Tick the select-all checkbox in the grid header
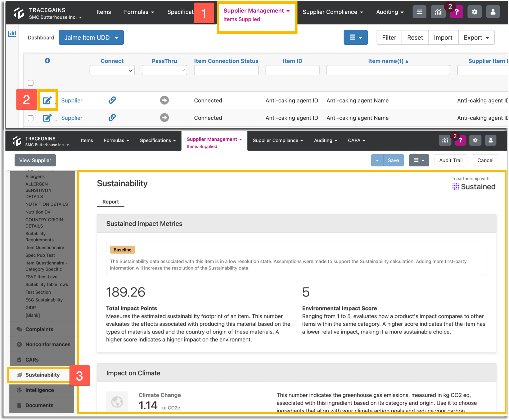 (x=31, y=83)
